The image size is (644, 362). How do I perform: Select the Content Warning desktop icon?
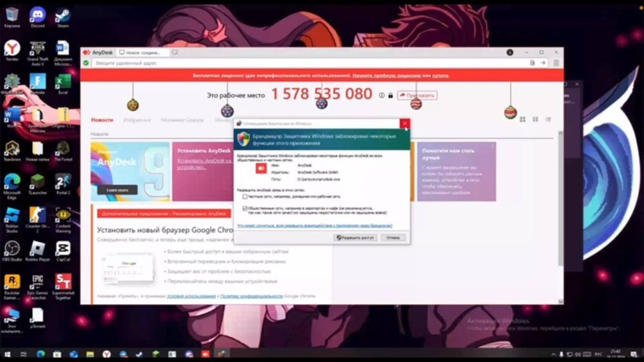pyautogui.click(x=63, y=220)
